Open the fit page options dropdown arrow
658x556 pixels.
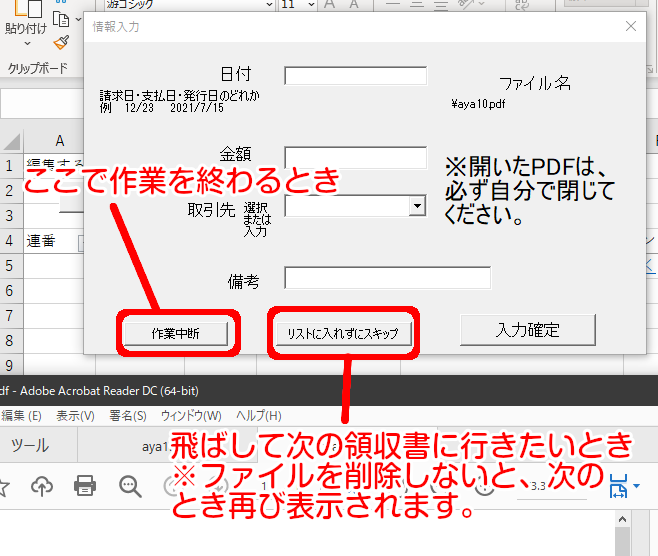tap(637, 486)
